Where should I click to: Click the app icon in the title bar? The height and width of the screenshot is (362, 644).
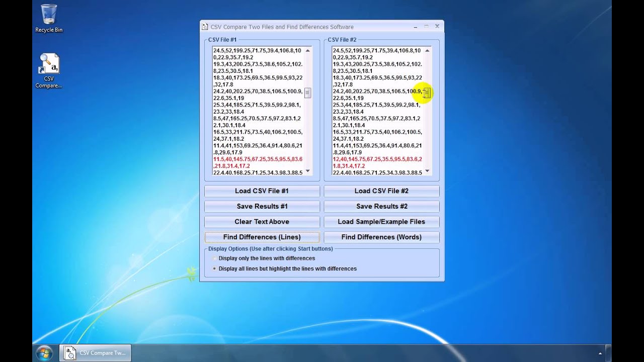point(204,27)
